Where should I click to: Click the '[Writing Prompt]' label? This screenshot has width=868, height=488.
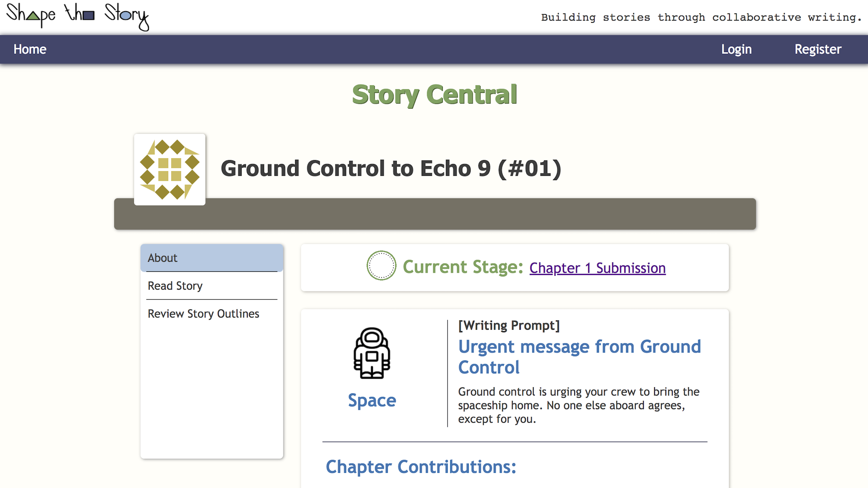point(509,326)
